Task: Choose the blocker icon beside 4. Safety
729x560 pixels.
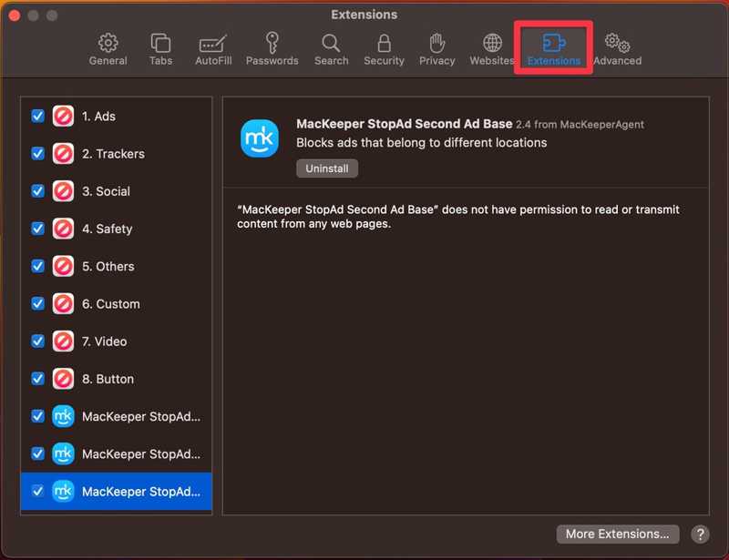Action: 63,229
